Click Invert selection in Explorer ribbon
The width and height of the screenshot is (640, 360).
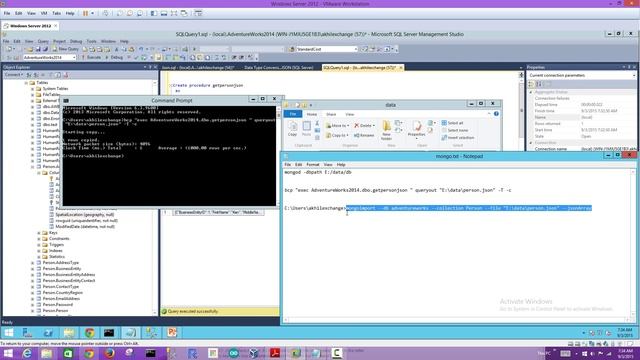[x=458, y=138]
